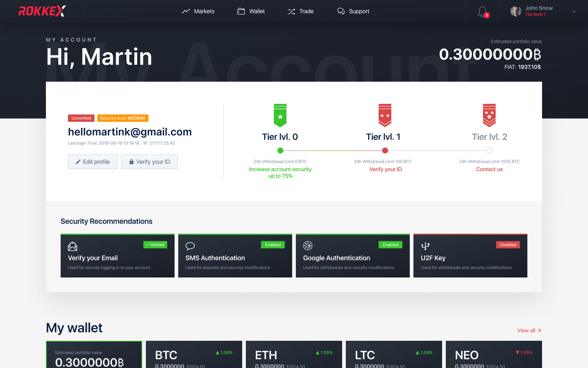Expand the user account dropdown chevron
The height and width of the screenshot is (368, 588).
[574, 11]
